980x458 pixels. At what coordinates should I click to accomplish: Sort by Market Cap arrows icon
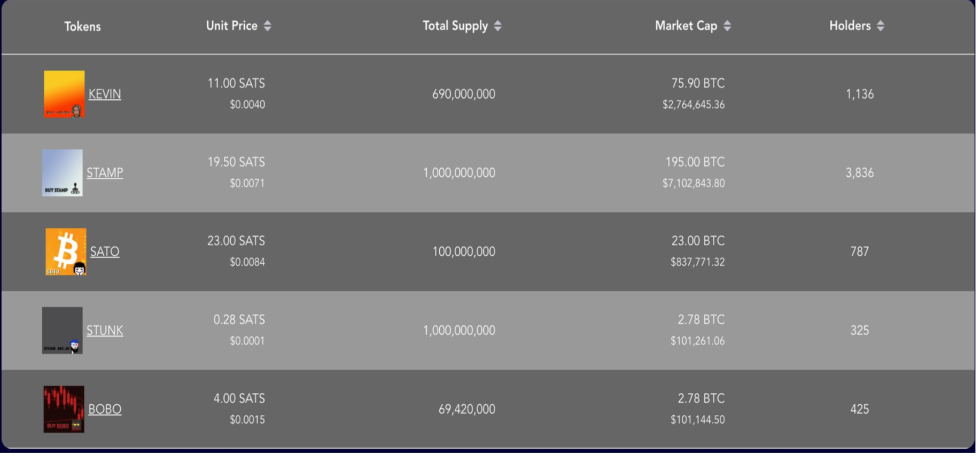tap(727, 26)
